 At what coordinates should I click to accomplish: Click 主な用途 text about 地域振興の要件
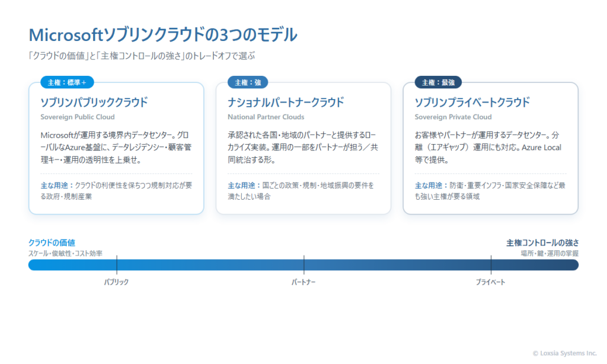[x=301, y=191]
